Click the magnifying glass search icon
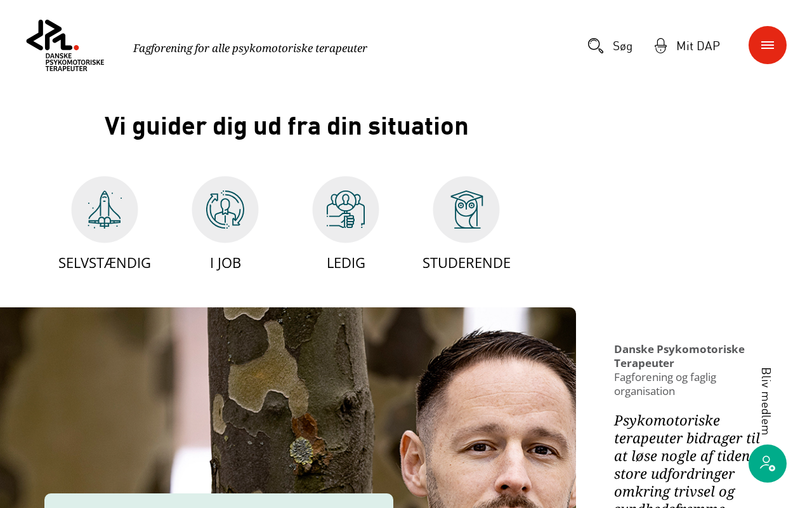This screenshot has height=508, width=812. pyautogui.click(x=596, y=46)
